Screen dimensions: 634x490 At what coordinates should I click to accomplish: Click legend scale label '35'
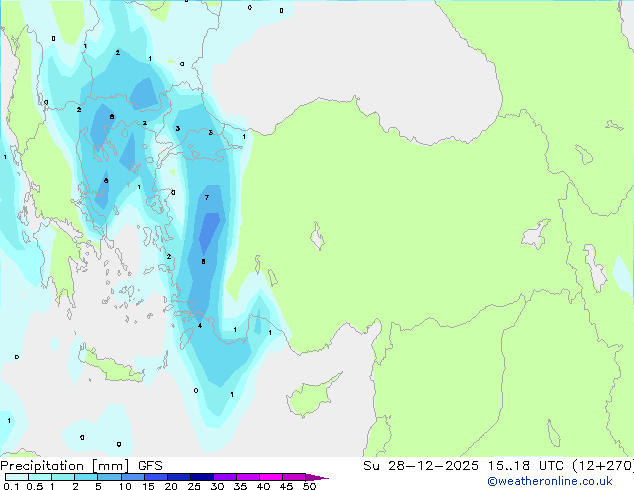point(240,486)
